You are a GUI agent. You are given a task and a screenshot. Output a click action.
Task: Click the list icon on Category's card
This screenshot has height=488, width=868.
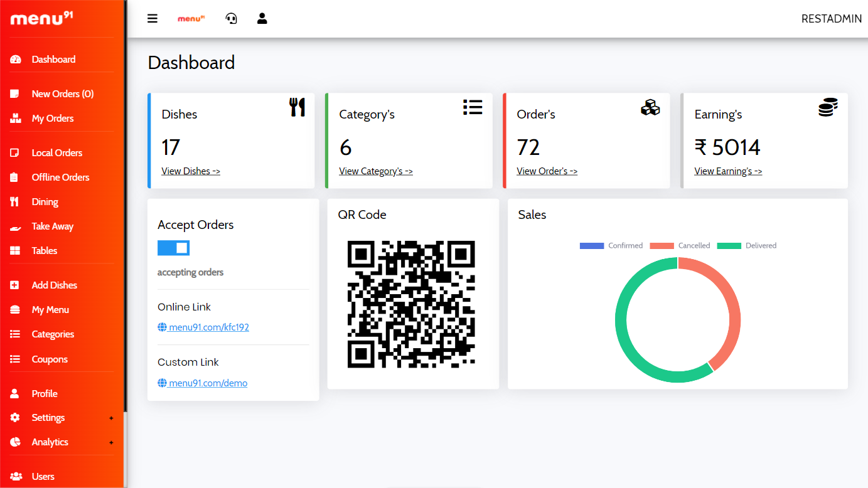[473, 107]
